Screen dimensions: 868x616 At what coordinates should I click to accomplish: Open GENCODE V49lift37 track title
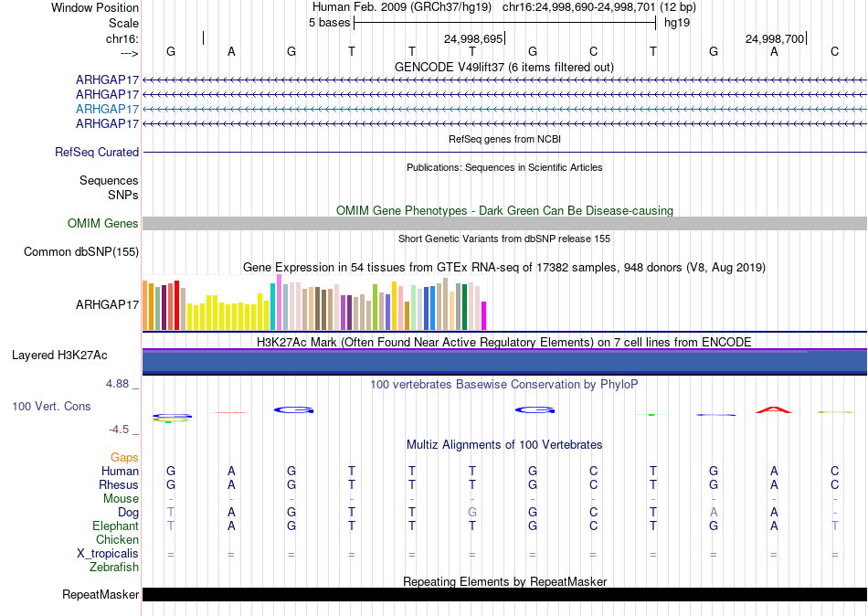click(504, 67)
